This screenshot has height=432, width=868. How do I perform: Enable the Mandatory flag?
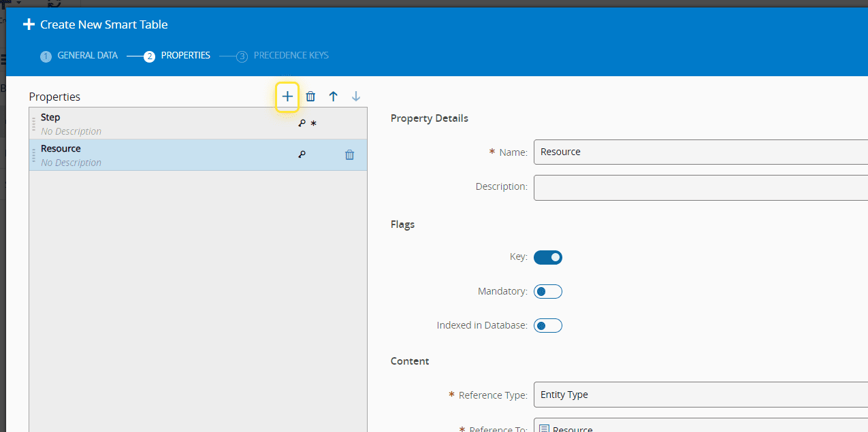click(x=547, y=291)
